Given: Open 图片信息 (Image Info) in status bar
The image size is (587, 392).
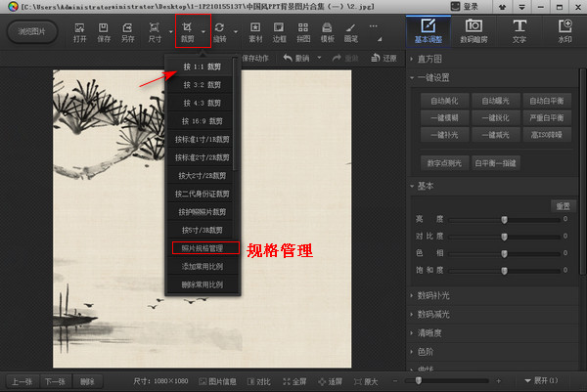Looking at the screenshot, I should [217, 381].
